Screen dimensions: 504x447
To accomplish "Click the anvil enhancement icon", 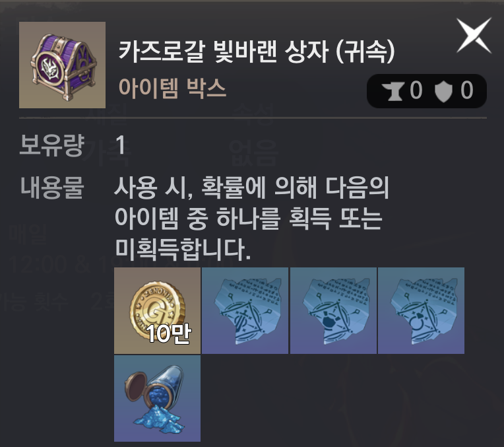I will click(392, 90).
